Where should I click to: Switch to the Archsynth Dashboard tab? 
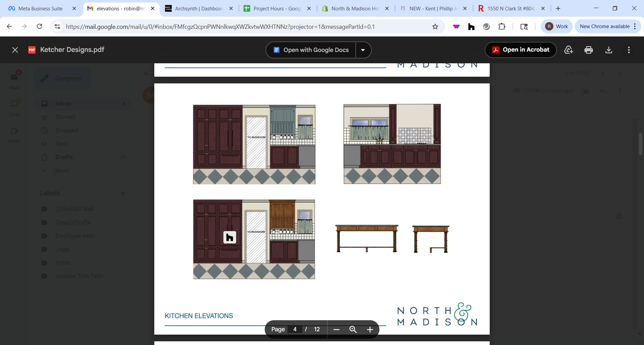(199, 8)
